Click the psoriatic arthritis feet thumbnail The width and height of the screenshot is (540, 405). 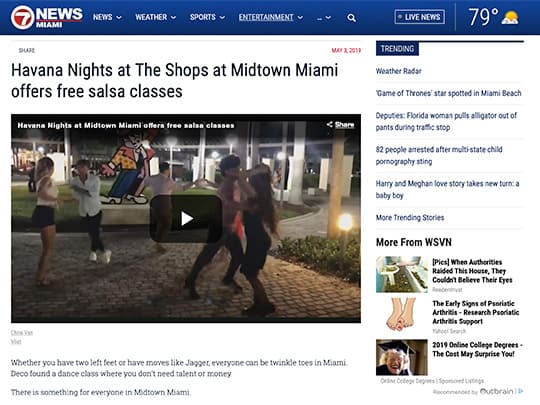coord(402,315)
